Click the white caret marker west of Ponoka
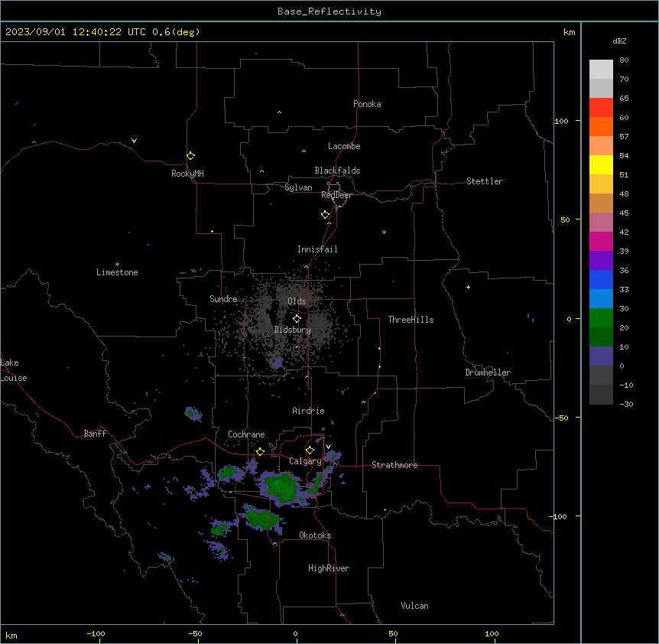Viewport: 659px width, 644px height. 280,112
